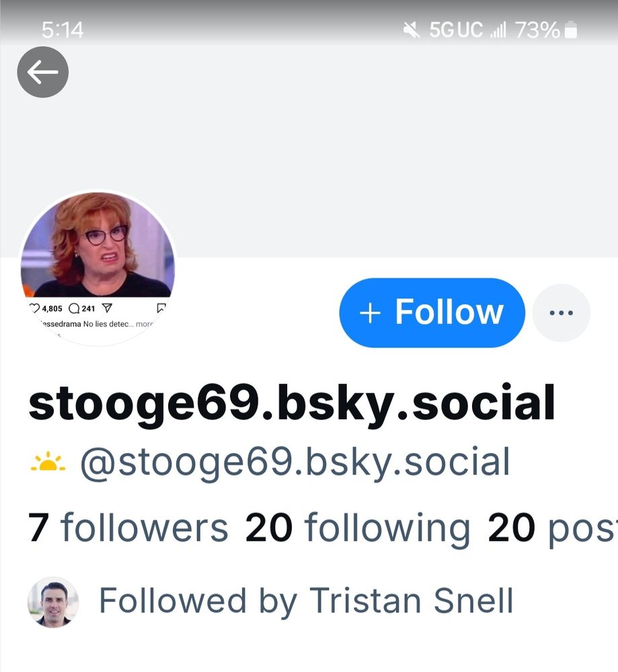Open the three-dot more options menu
Viewport: 618px width, 672px height.
[561, 313]
